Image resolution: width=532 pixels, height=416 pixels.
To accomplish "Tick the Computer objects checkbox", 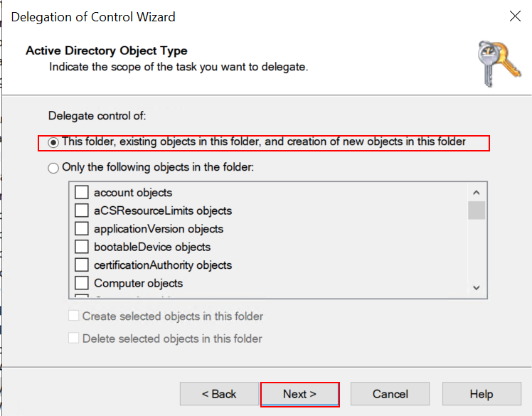I will pyautogui.click(x=82, y=283).
